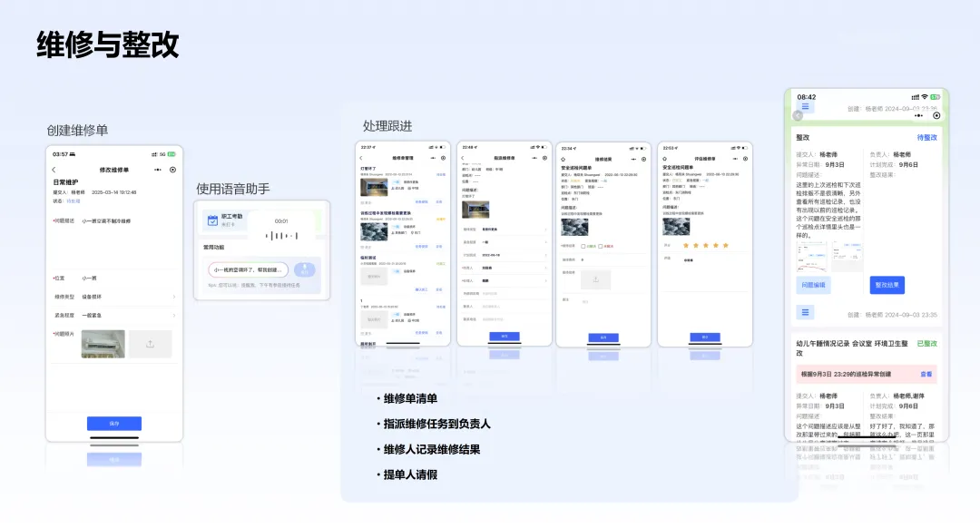This screenshot has height=528, width=980.
Task: Expand the 维修类型 row showing 设备损坏
Action: [114, 297]
